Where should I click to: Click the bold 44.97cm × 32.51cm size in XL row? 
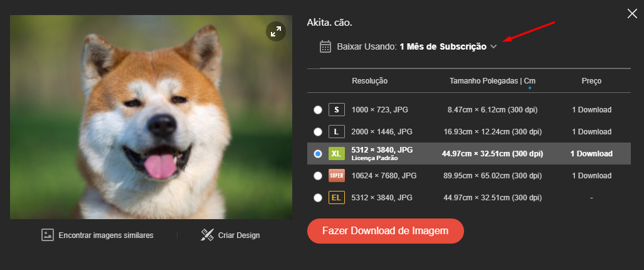coord(492,154)
